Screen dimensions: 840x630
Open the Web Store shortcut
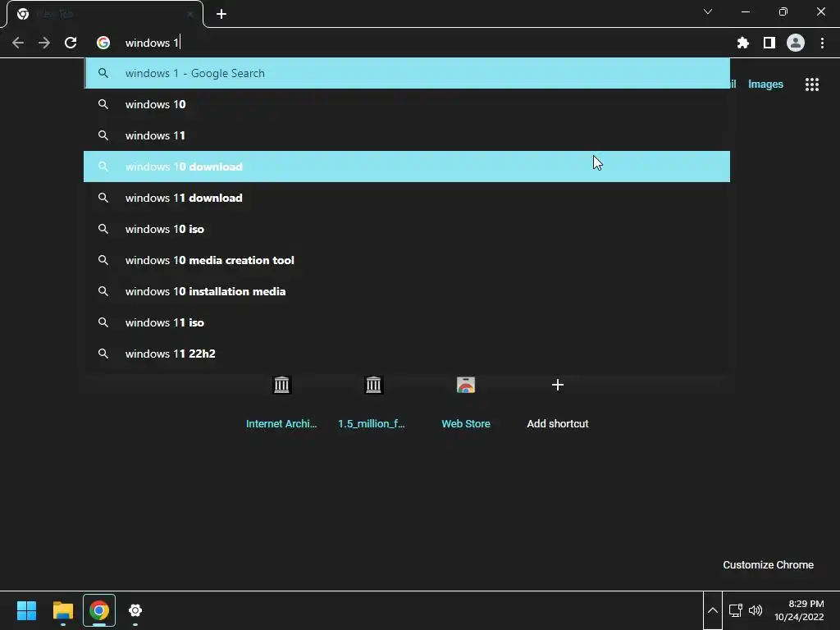[466, 403]
